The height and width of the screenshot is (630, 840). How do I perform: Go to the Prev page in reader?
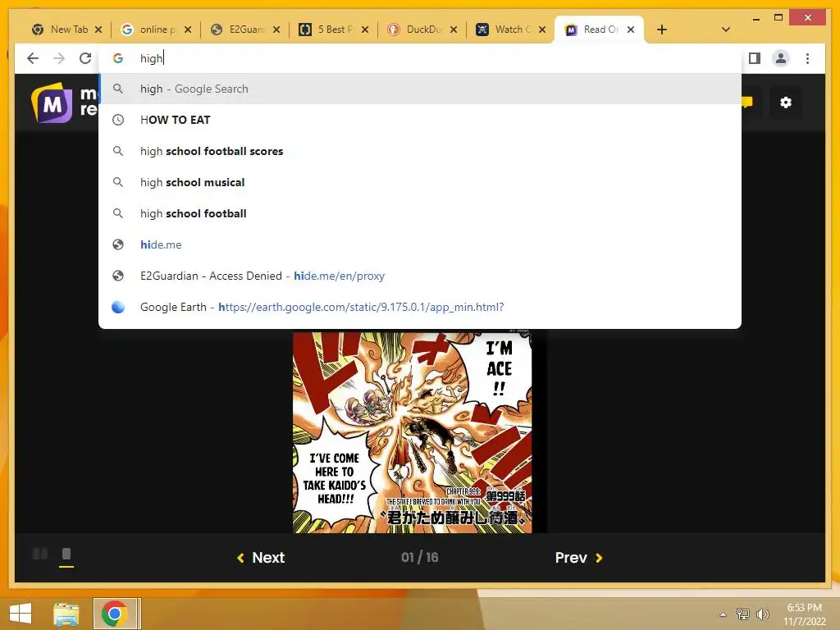tap(579, 558)
